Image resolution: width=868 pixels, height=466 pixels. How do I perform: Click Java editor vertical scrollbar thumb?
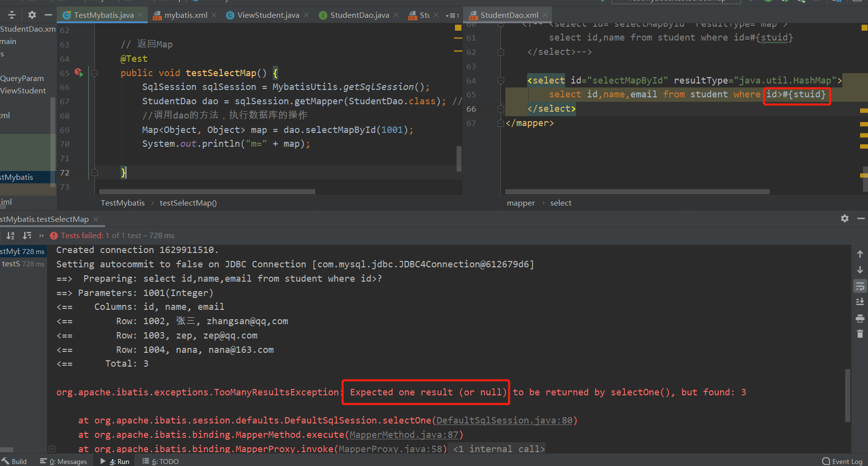(459, 159)
